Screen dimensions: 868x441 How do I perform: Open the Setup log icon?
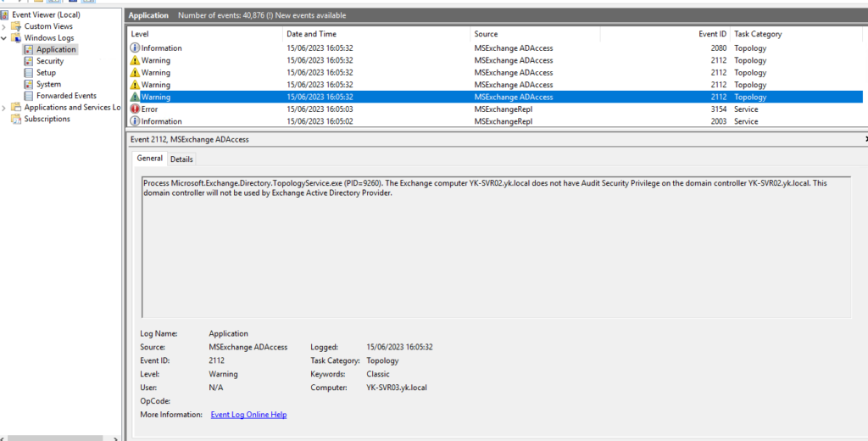coord(29,73)
